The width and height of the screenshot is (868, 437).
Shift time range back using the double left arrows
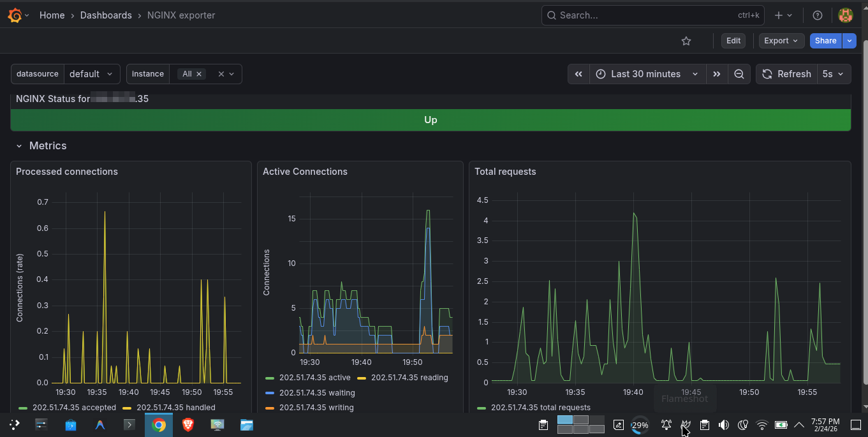[x=578, y=73]
